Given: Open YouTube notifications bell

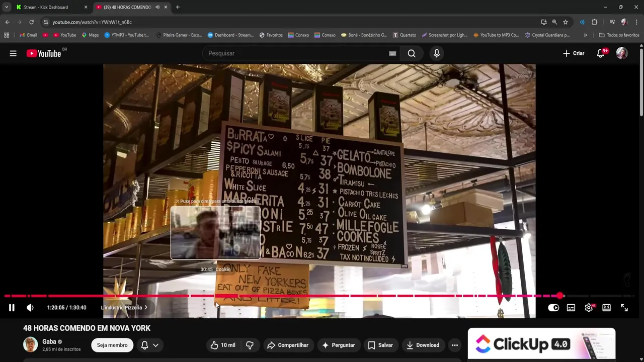Looking at the screenshot, I should pos(601,53).
